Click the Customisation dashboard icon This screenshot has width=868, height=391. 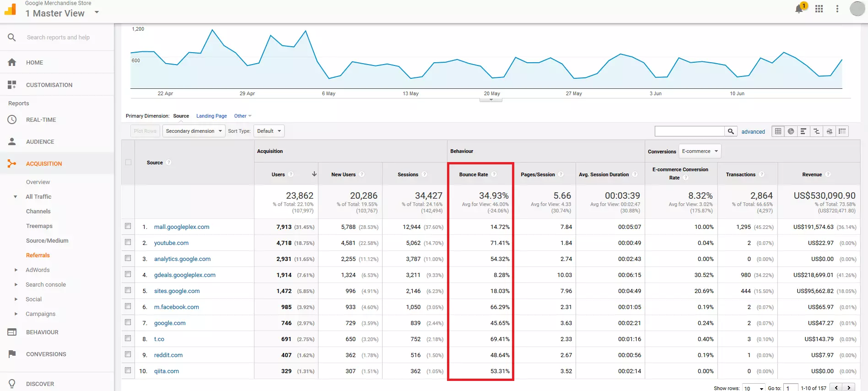(x=12, y=85)
